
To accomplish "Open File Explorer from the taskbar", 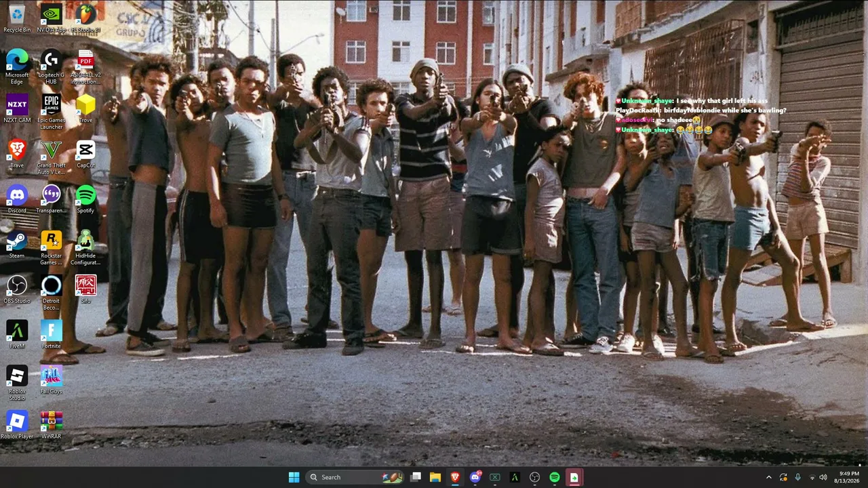I will pyautogui.click(x=435, y=477).
